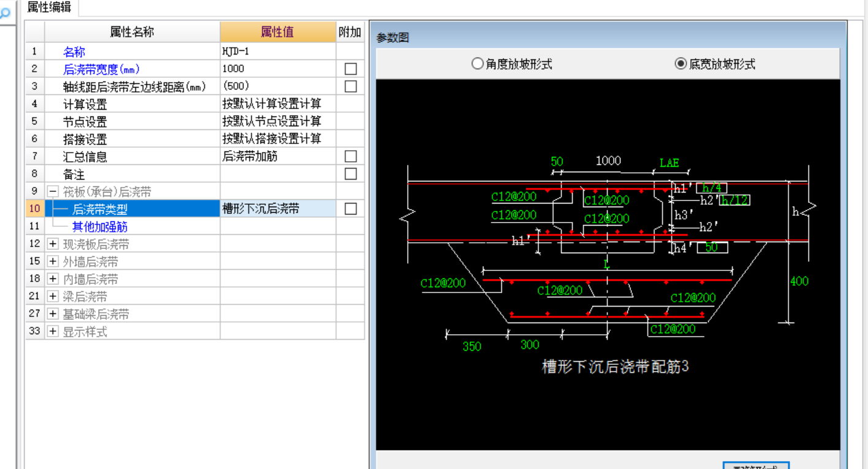Click 节点设置 value 按默认节点设置计算
Viewport: 868px width, 469px height.
pyautogui.click(x=278, y=121)
